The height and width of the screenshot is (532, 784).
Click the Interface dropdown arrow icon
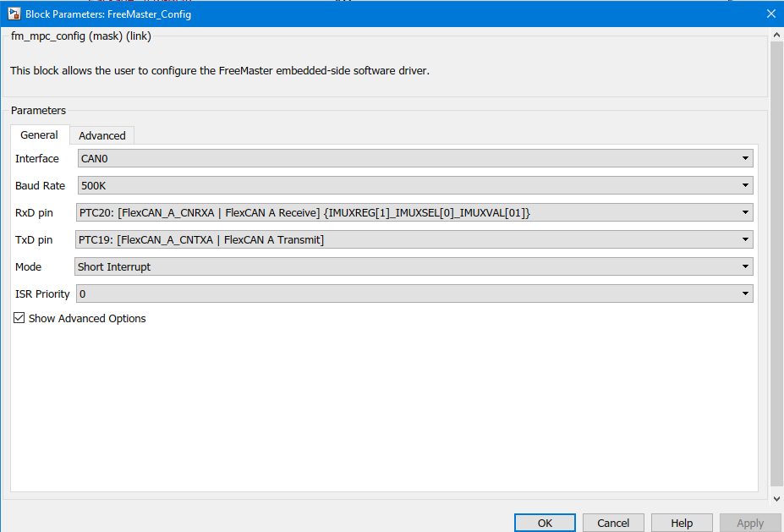tap(745, 158)
